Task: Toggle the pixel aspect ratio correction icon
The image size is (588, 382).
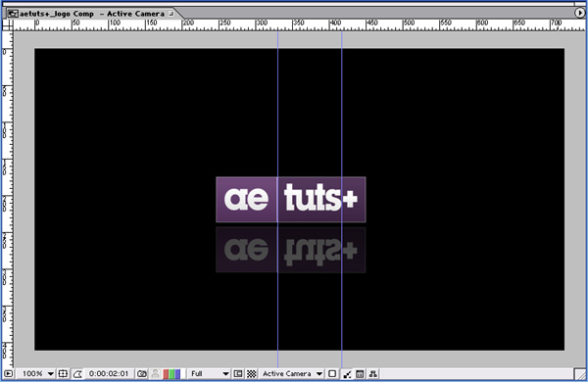Action: (347, 374)
